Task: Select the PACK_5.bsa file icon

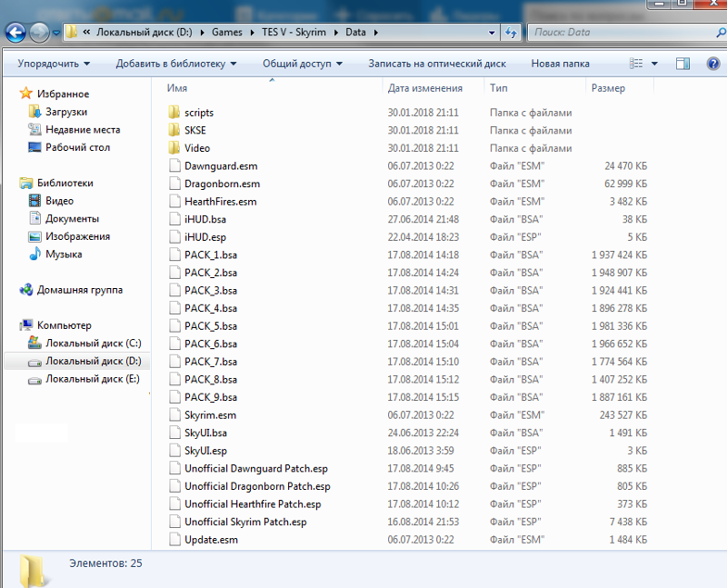Action: pos(174,326)
